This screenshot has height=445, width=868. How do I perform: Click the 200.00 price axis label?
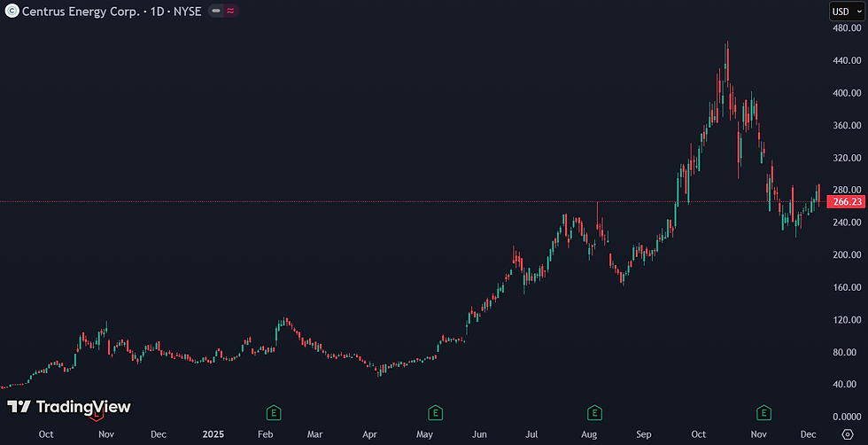click(x=847, y=255)
